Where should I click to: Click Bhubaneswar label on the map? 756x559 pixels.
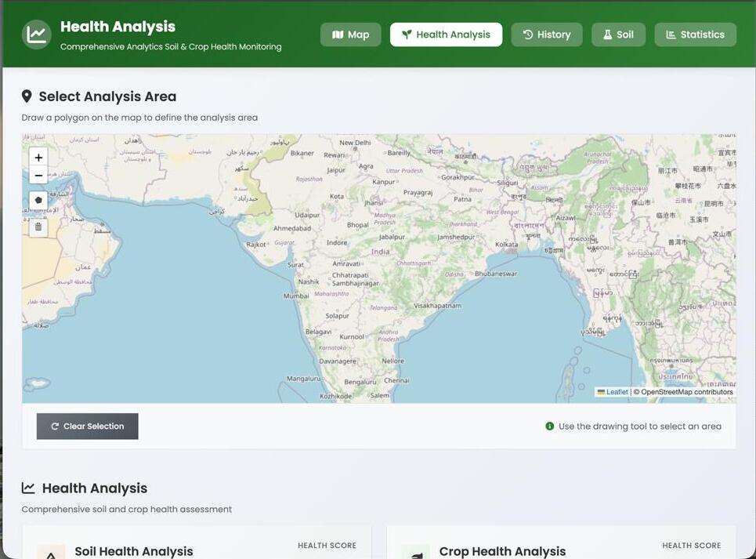496,274
